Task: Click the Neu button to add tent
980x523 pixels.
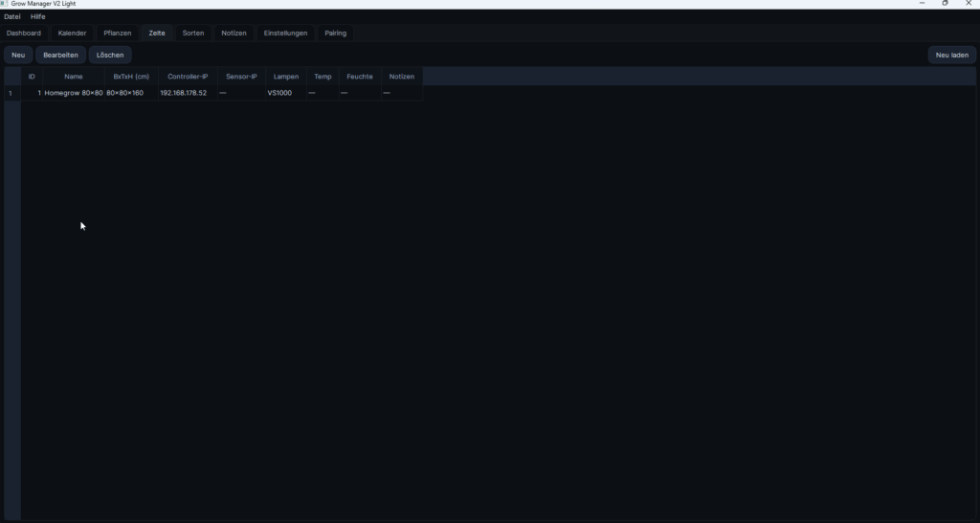Action: [18, 56]
